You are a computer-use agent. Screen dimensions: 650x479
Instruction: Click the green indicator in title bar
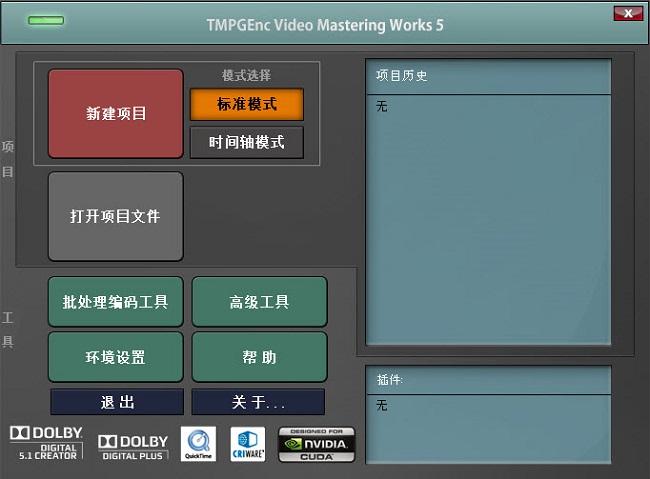click(46, 20)
